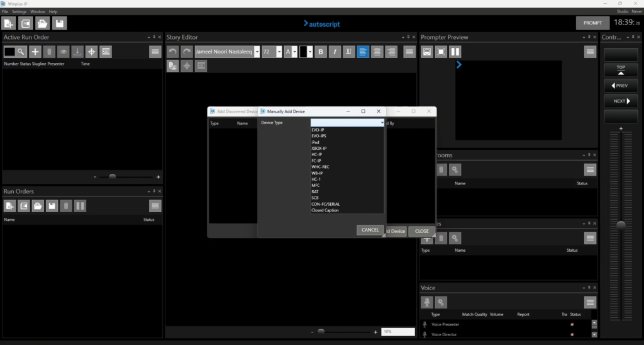Toggle eye visibility in Active Run Order
Viewport: 644px width, 345px height.
[x=64, y=52]
